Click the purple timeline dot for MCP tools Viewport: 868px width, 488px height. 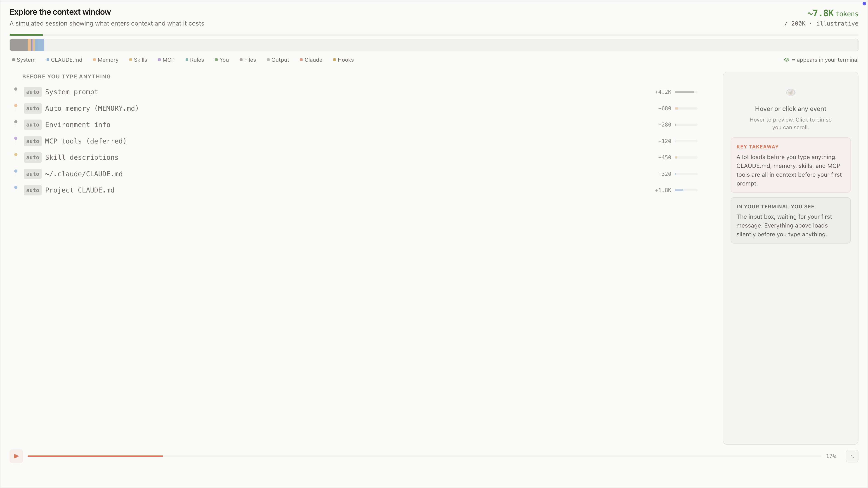[x=16, y=138]
